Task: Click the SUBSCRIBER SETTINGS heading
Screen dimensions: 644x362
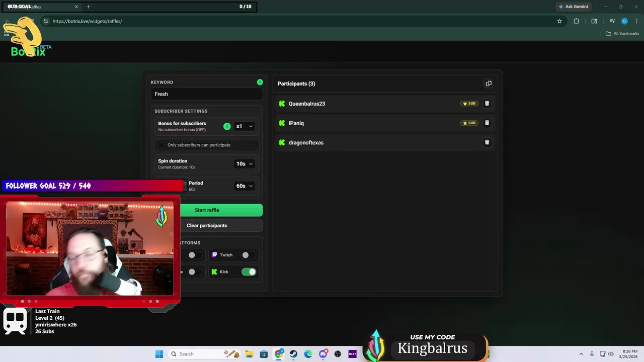Action: 181,111
